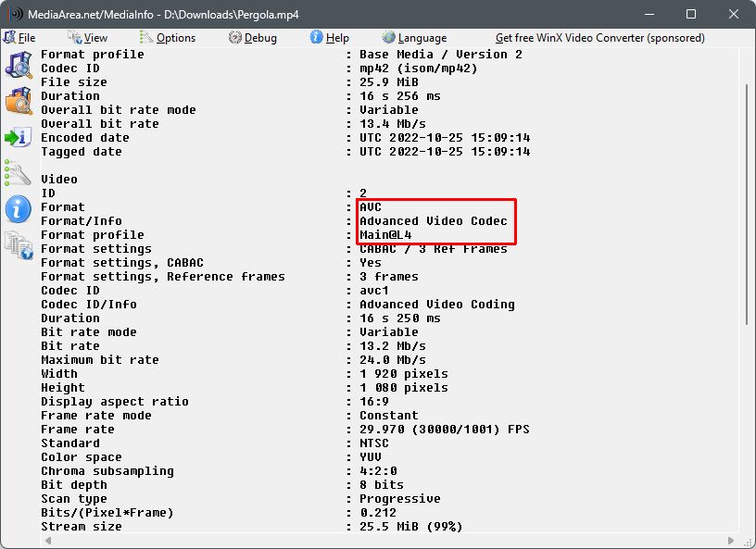Select the '25.5 MiB (99%)' stream size

(410, 527)
